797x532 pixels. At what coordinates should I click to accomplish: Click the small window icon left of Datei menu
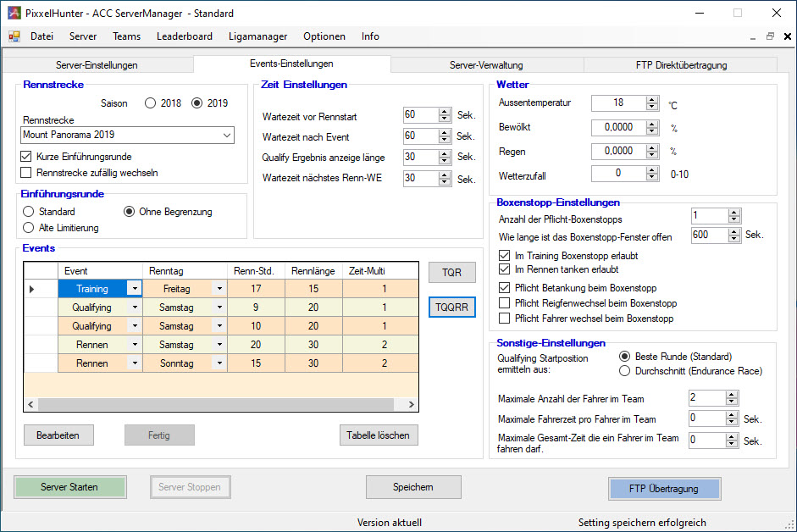pos(13,36)
